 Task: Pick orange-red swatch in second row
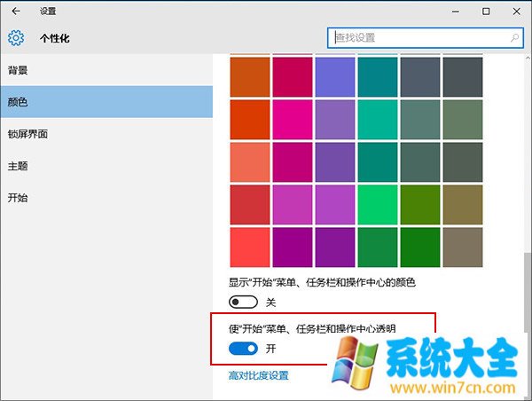(x=250, y=120)
